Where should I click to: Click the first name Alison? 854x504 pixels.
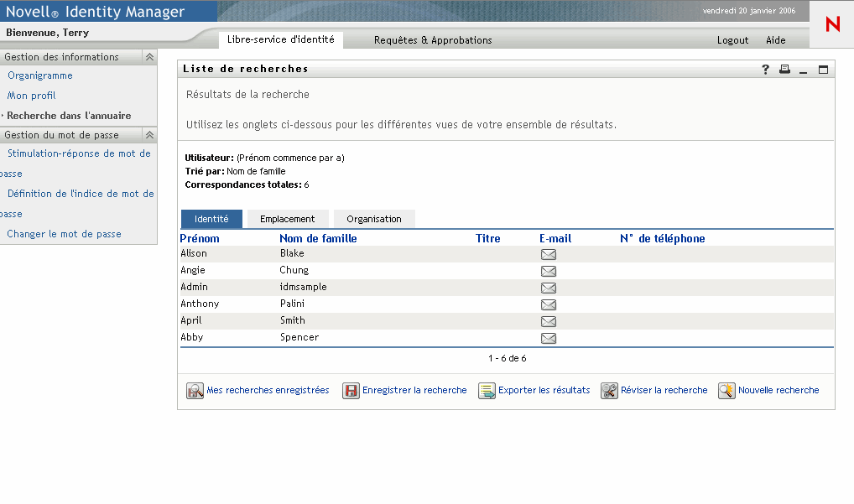click(193, 253)
